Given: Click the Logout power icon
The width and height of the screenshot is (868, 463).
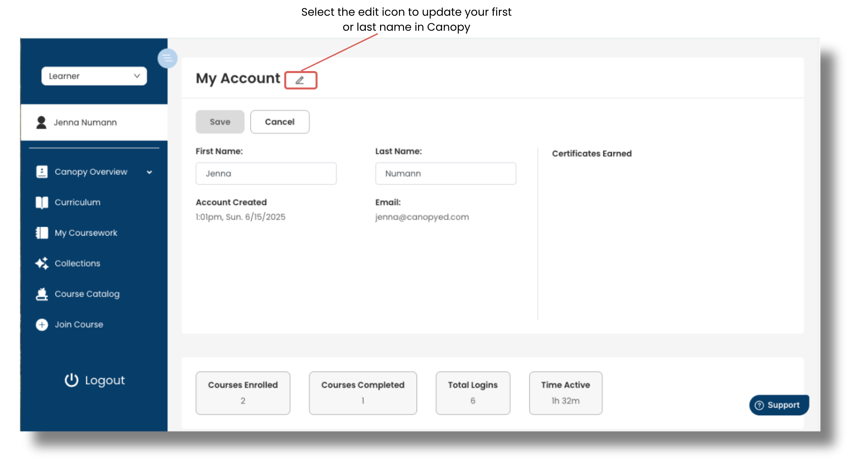Looking at the screenshot, I should [71, 380].
